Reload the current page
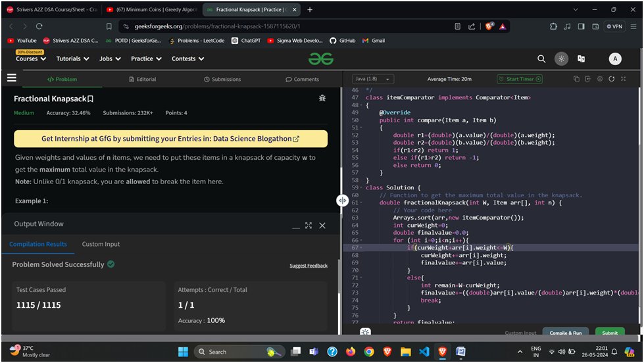644x363 pixels. click(39, 26)
